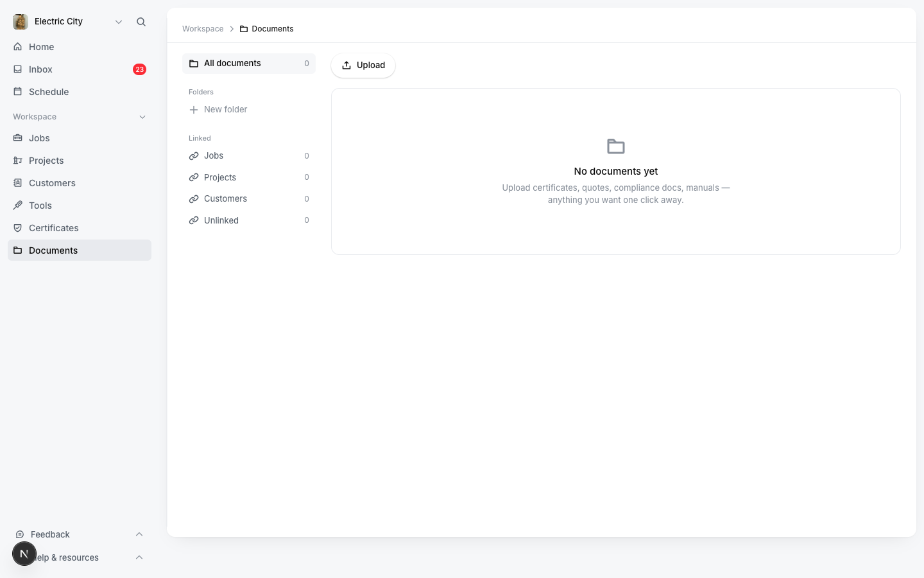Image resolution: width=924 pixels, height=578 pixels.
Task: Select Documents in the sidebar
Action: click(80, 250)
